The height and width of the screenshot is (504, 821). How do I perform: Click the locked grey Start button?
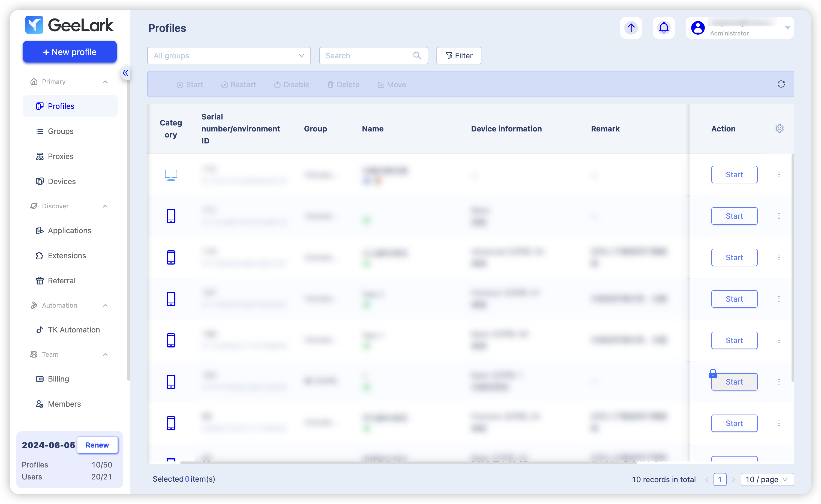coord(734,382)
